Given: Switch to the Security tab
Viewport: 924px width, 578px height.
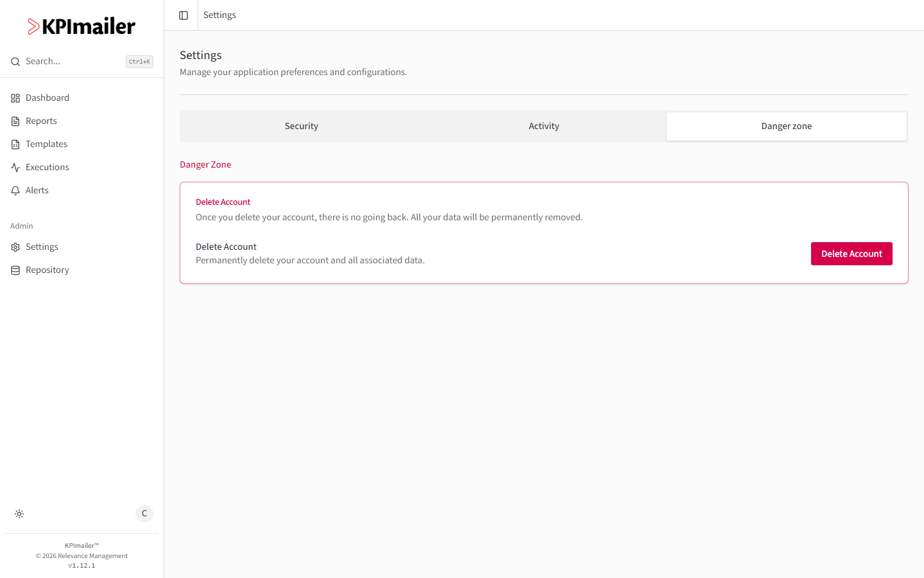Looking at the screenshot, I should click(302, 127).
